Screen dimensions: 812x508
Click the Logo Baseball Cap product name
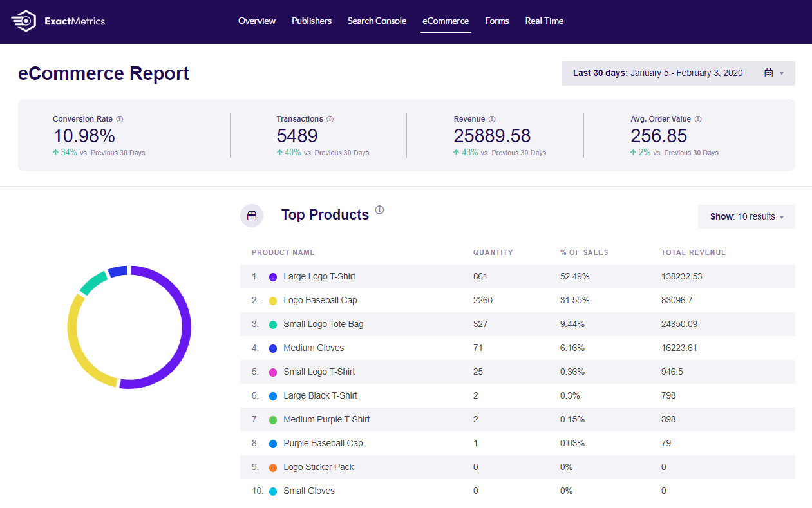pyautogui.click(x=320, y=301)
